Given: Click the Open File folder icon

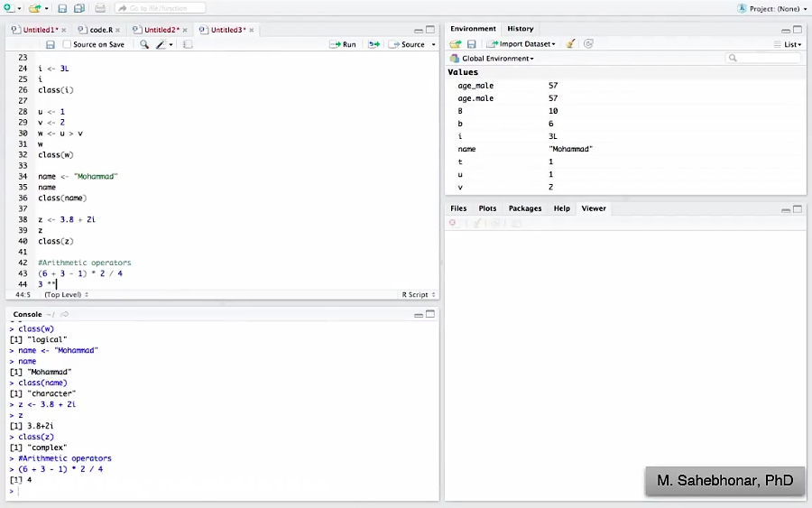Looking at the screenshot, I should [x=34, y=8].
